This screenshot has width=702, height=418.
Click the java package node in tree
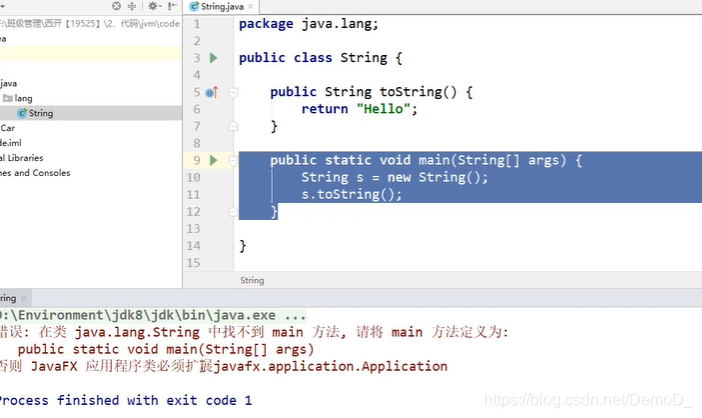click(9, 84)
